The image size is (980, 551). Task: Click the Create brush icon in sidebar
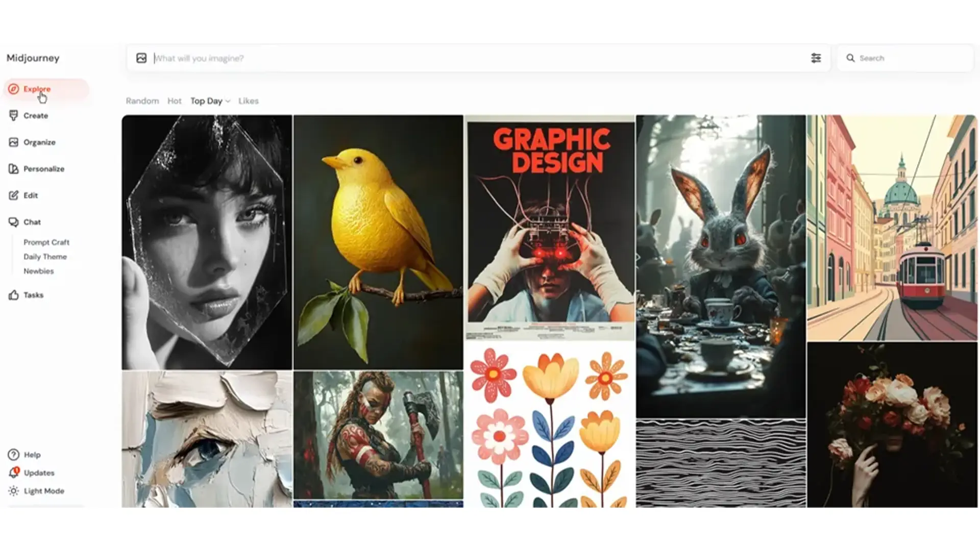point(14,115)
